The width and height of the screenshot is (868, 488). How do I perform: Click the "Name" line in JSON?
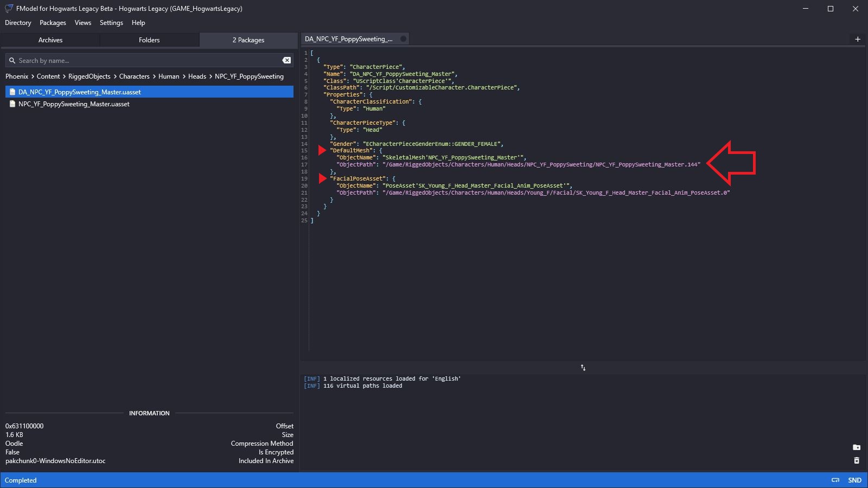pyautogui.click(x=391, y=74)
